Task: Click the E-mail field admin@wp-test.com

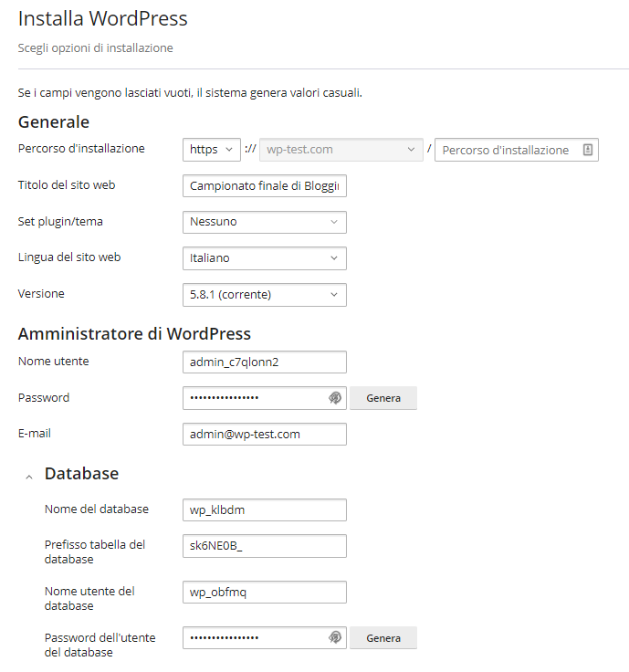Action: click(x=265, y=434)
